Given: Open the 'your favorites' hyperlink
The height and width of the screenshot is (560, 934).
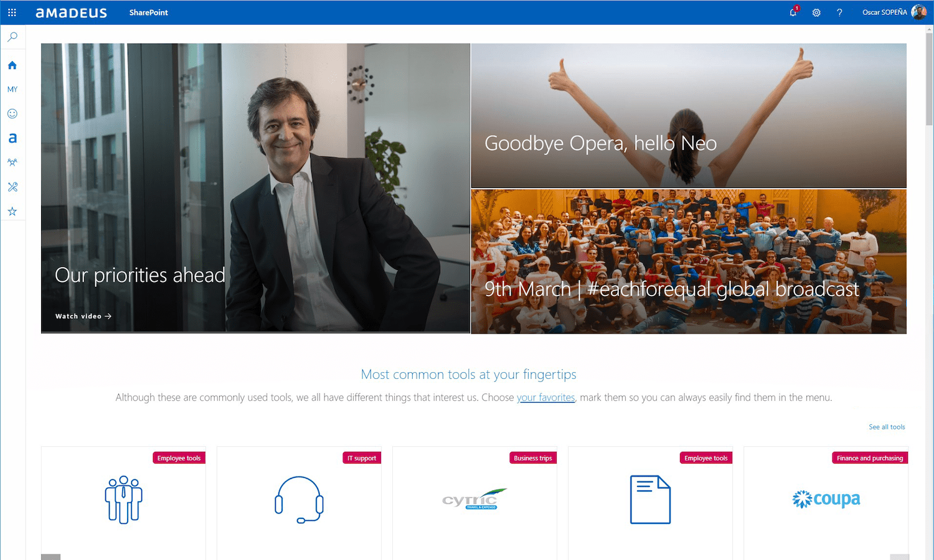Looking at the screenshot, I should point(545,398).
